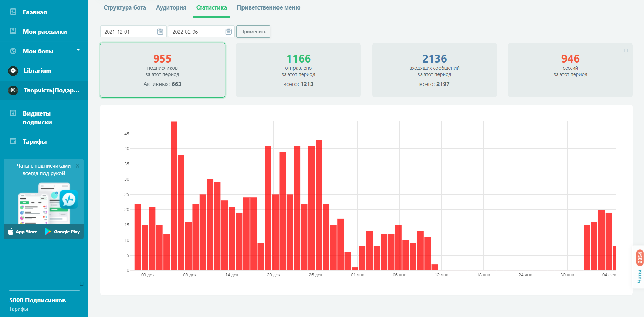The image size is (644, 317).
Task: Open the App Store download link
Action: pos(23,232)
